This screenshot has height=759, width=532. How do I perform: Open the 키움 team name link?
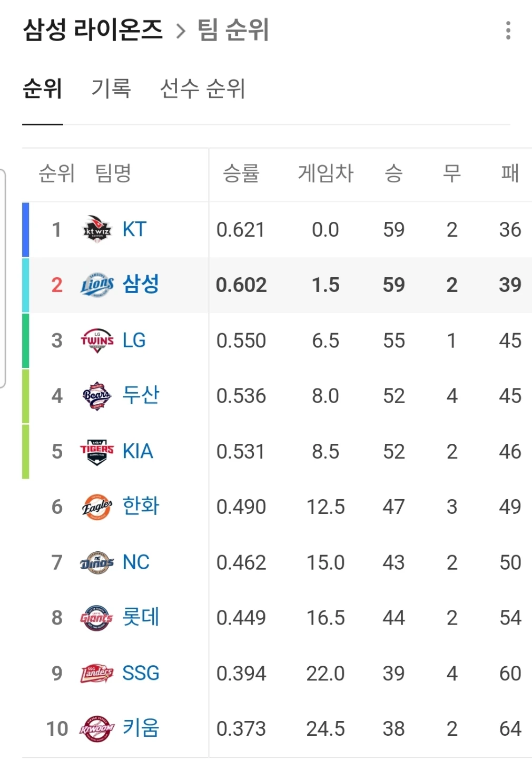pyautogui.click(x=141, y=728)
